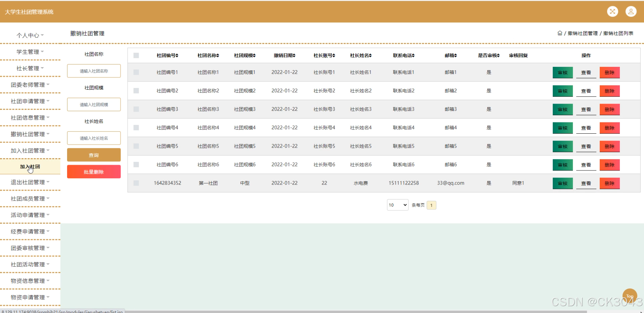The width and height of the screenshot is (644, 313).
Task: Click 审核 for 社团编号1 row
Action: [x=563, y=73]
